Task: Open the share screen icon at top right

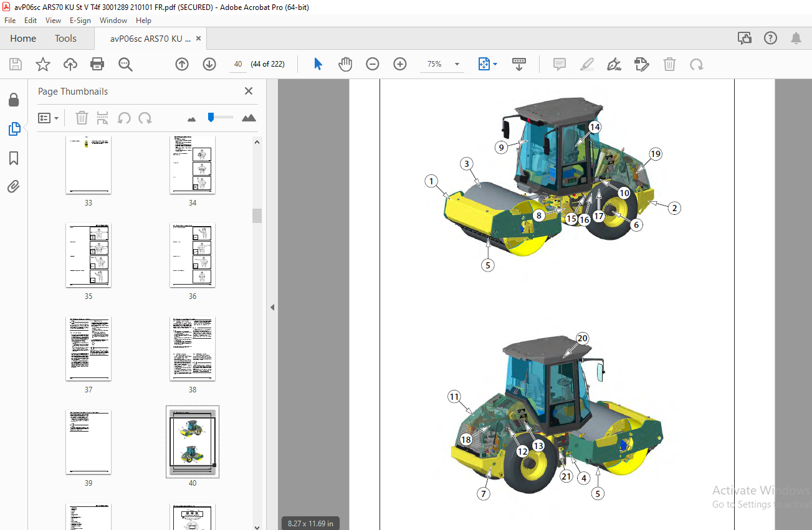Action: (x=745, y=38)
